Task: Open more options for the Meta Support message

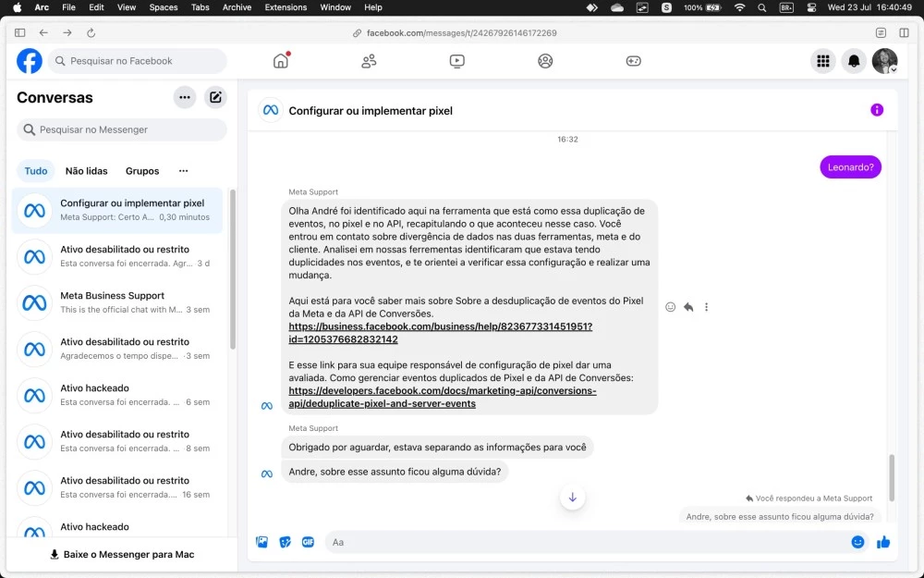Action: point(706,307)
